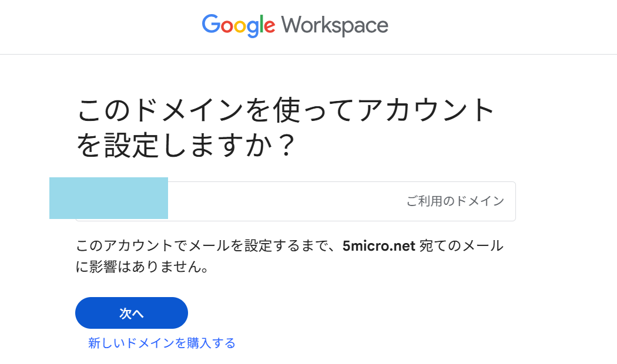Focus the domain name input field
The image size is (617, 364).
pyautogui.click(x=282, y=201)
